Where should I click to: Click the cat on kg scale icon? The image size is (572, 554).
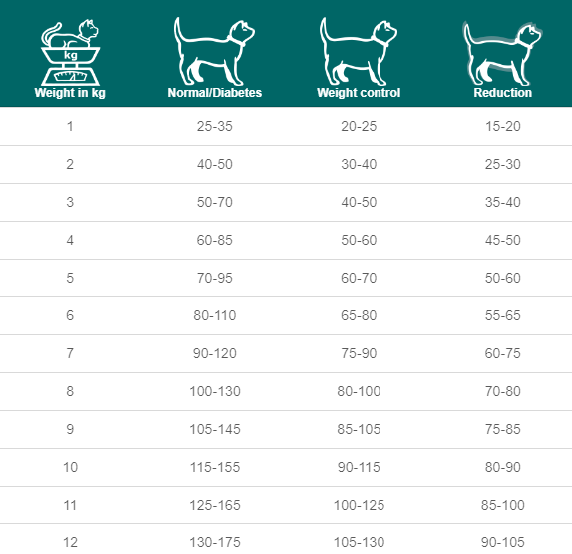pos(70,53)
